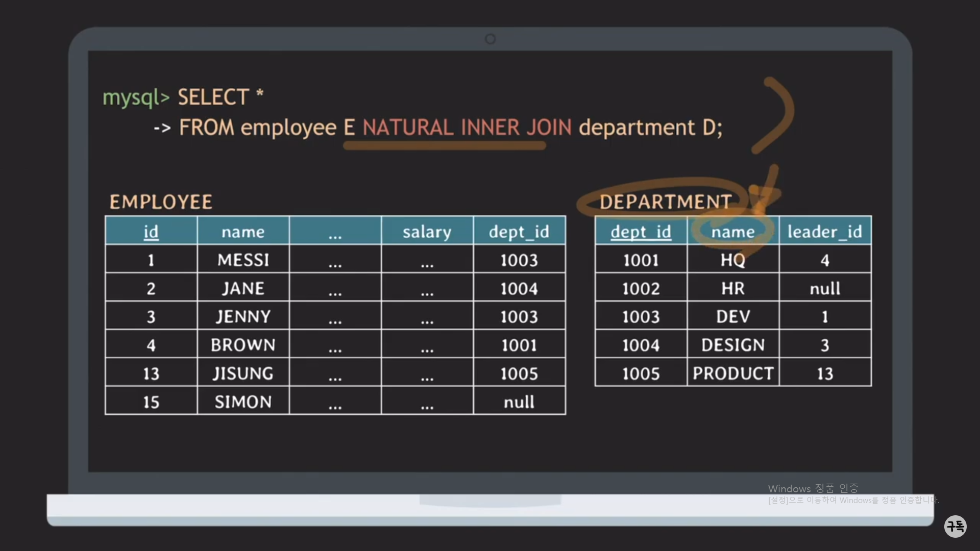Click the underlined dept_id header in DEPARTMENT

(x=641, y=232)
